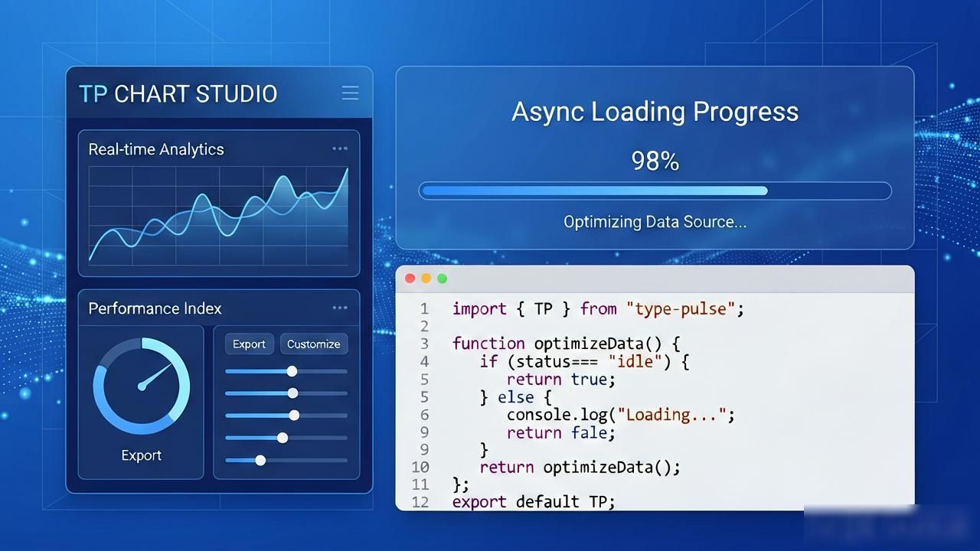Click the Export button above the sliders
The height and width of the screenshot is (551, 980).
(249, 344)
